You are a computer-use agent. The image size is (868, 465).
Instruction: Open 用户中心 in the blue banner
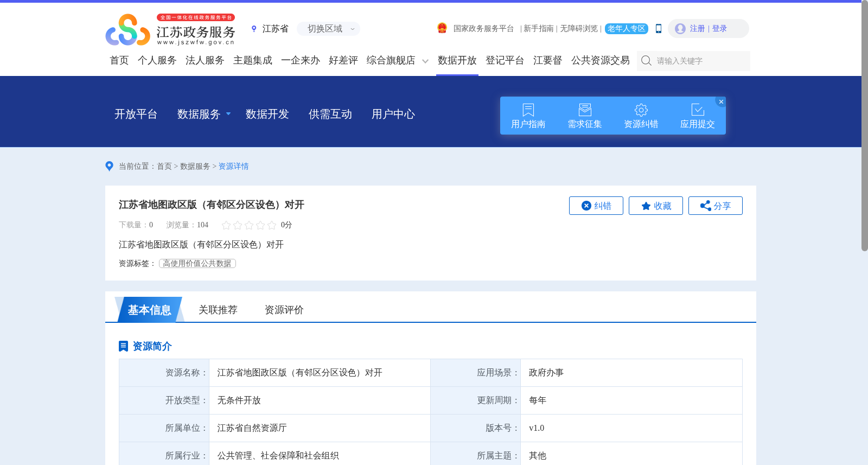[x=393, y=114]
